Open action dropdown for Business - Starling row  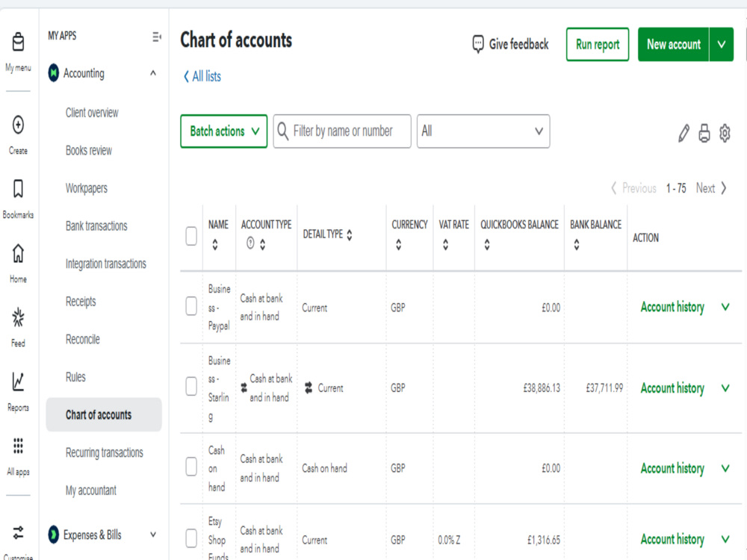pos(725,388)
